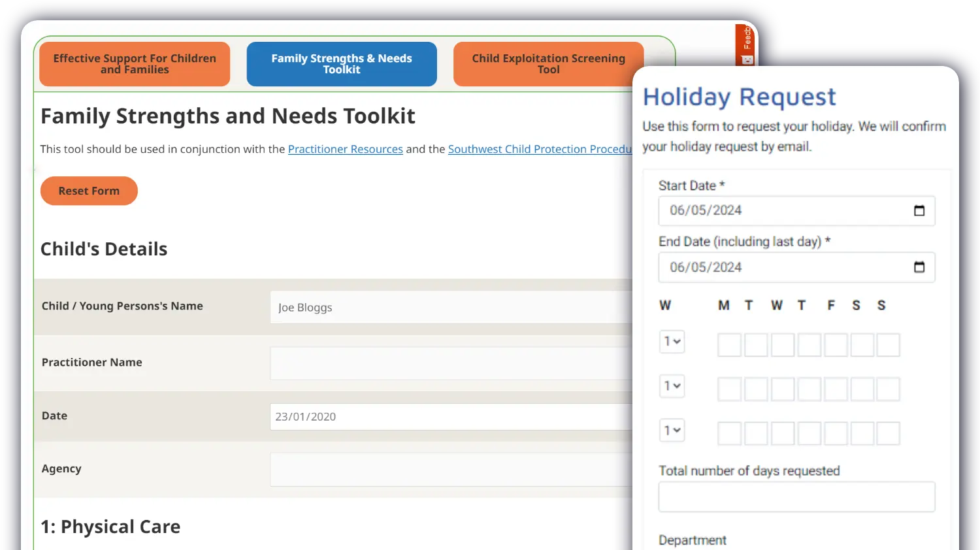The height and width of the screenshot is (550, 980).
Task: Open the Southwest Child Protection Procedures link
Action: click(x=540, y=149)
